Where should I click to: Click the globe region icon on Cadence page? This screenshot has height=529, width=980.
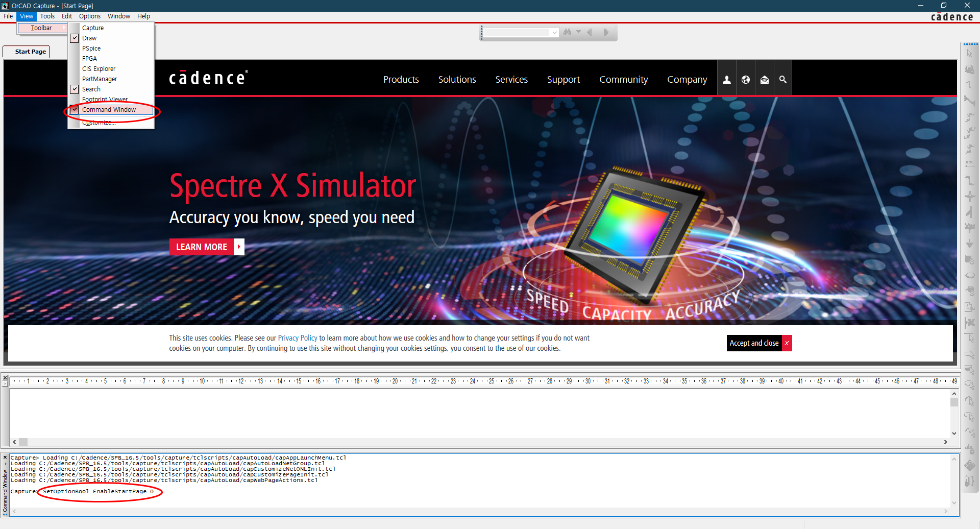click(746, 80)
